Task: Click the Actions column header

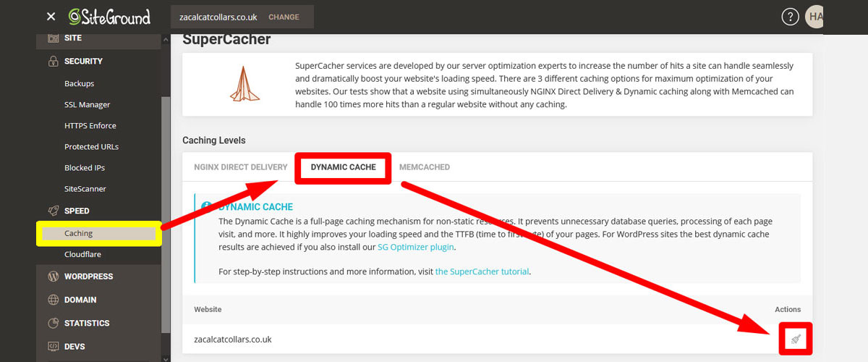Action: [788, 309]
